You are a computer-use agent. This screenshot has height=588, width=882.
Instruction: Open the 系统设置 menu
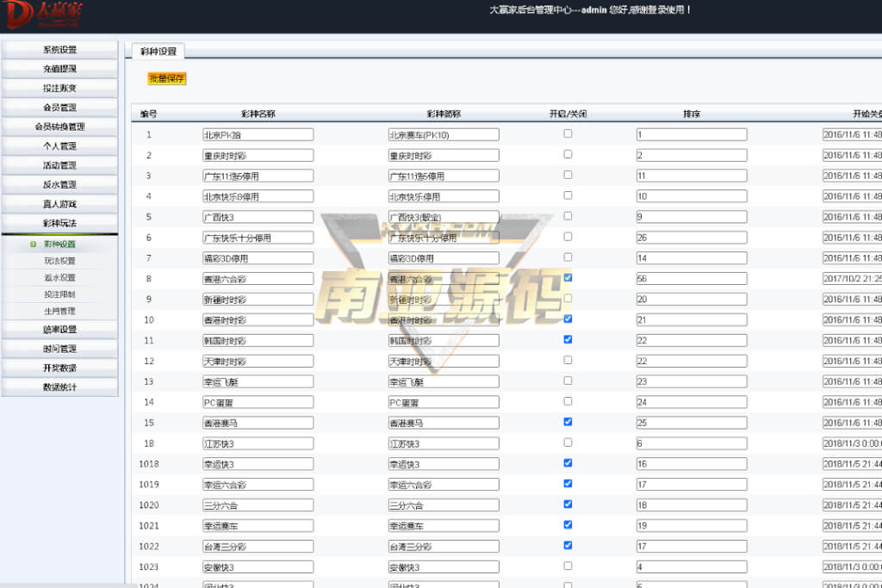(59, 49)
